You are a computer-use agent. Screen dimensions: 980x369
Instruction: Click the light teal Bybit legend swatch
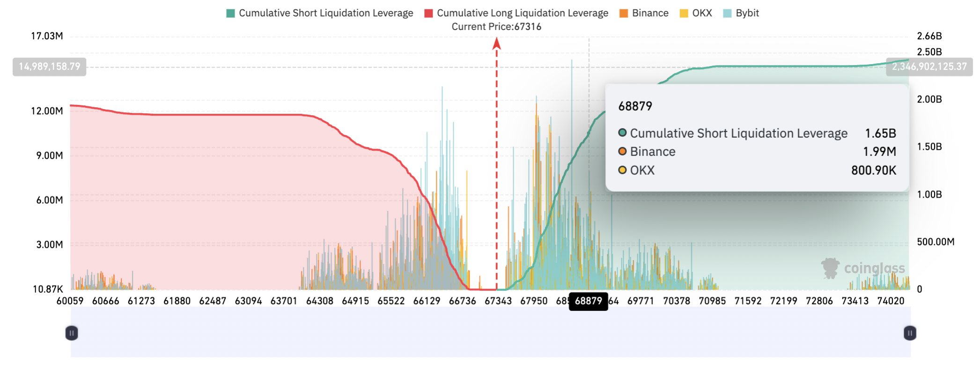pos(727,13)
